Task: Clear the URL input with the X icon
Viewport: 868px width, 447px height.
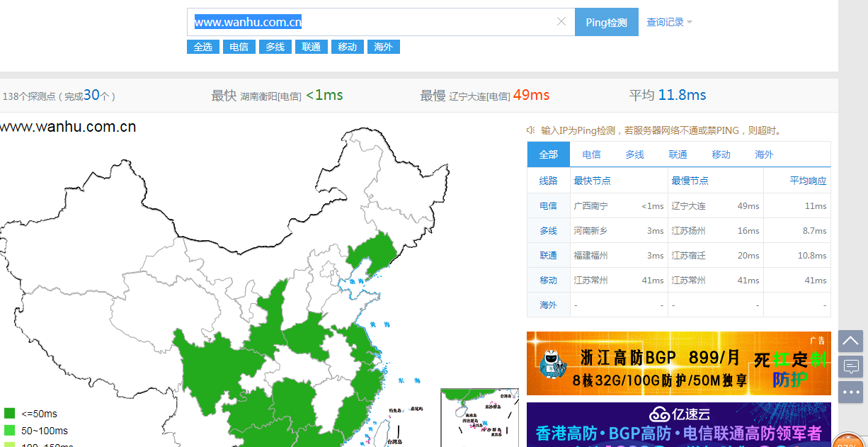Action: point(561,22)
